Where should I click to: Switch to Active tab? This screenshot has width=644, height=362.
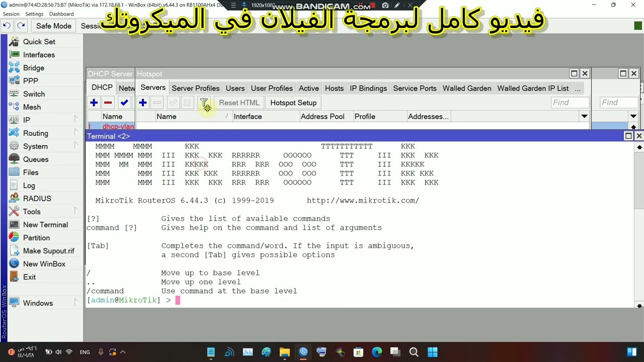click(x=309, y=88)
